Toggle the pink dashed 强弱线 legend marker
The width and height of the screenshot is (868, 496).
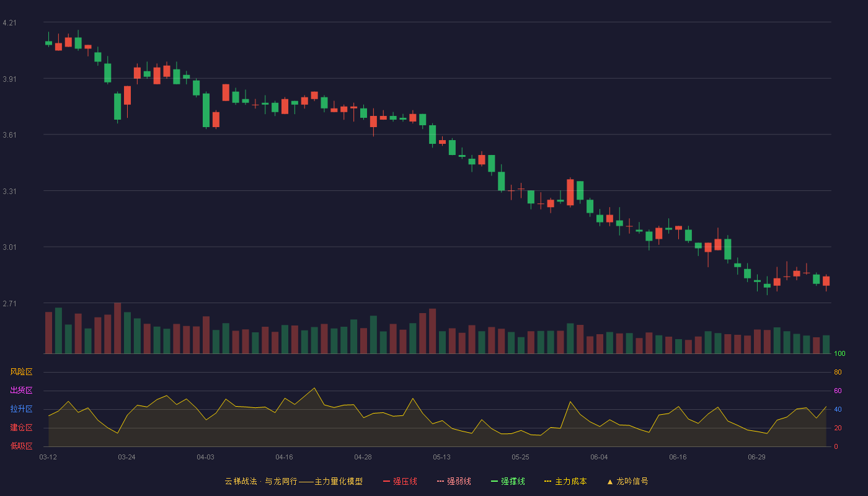point(440,481)
